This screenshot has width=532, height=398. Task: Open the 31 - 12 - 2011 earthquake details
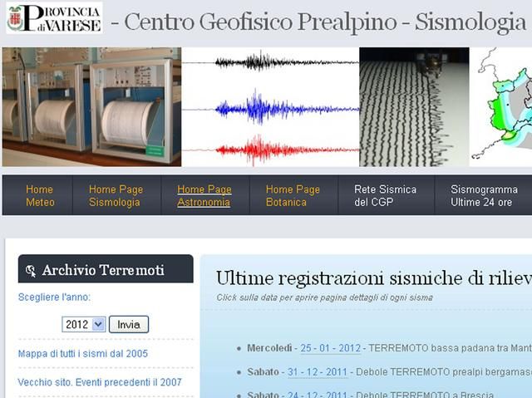318,372
